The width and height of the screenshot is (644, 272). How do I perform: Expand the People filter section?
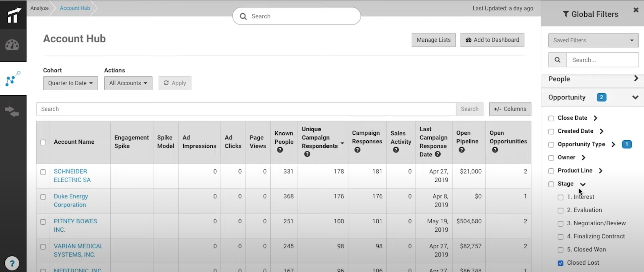(x=636, y=78)
